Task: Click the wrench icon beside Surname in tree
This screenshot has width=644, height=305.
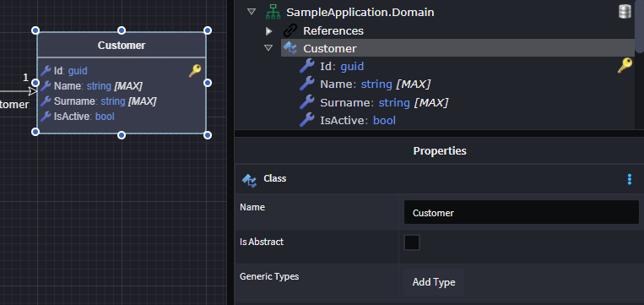Action: pyautogui.click(x=306, y=102)
